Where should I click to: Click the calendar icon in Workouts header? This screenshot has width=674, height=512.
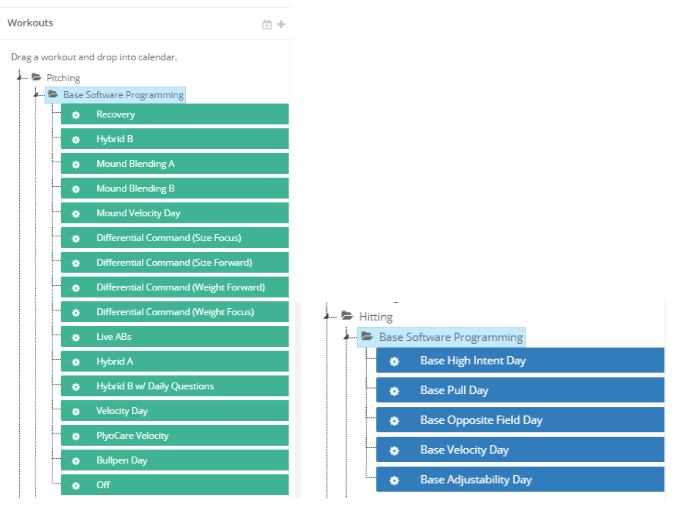(x=267, y=24)
